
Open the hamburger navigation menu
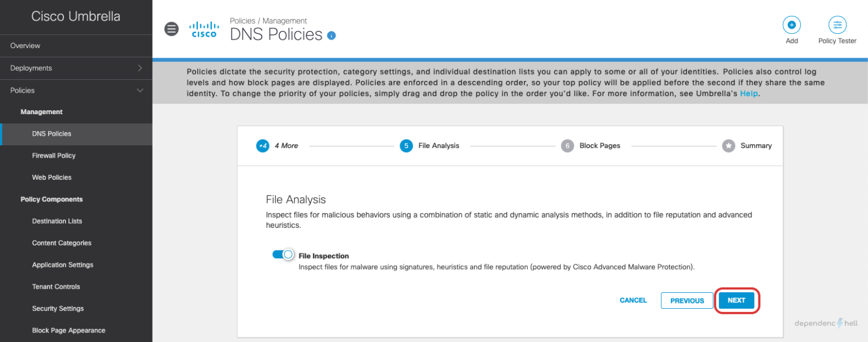click(x=171, y=28)
